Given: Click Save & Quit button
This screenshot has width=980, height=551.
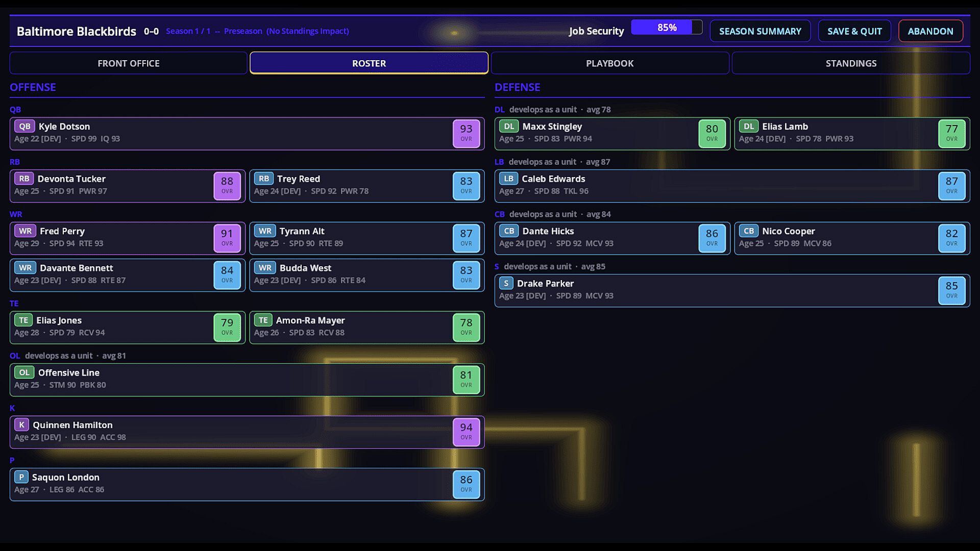Looking at the screenshot, I should coord(854,31).
